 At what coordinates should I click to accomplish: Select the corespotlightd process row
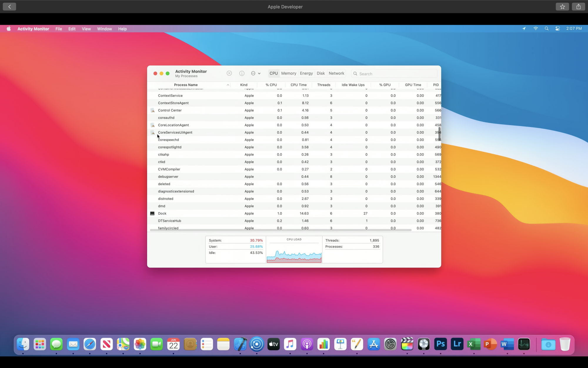pos(294,147)
